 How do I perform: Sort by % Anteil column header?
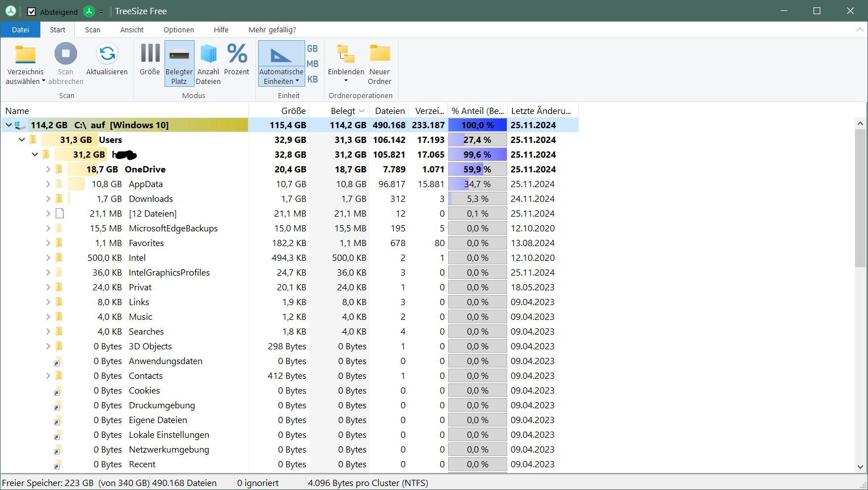tap(478, 111)
